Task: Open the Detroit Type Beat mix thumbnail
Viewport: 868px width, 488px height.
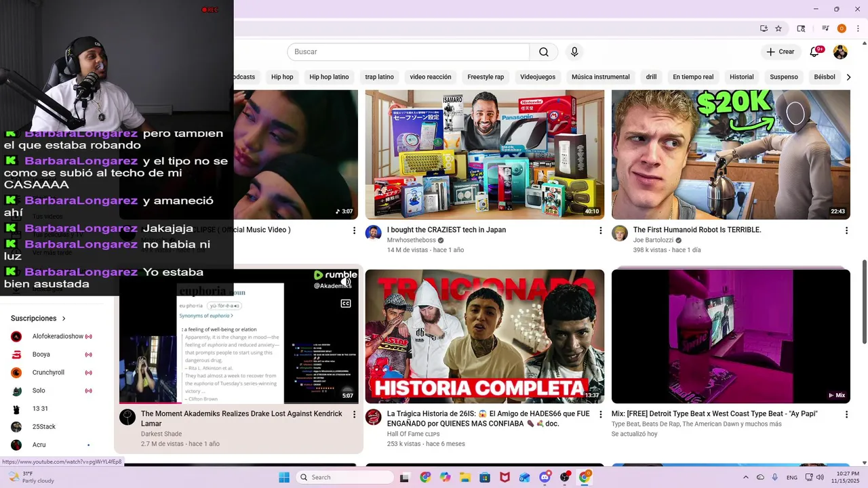Action: coord(731,336)
